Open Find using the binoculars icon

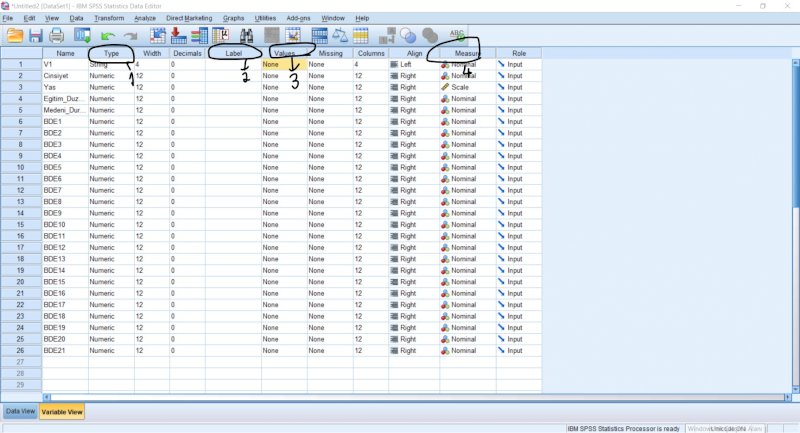point(245,36)
